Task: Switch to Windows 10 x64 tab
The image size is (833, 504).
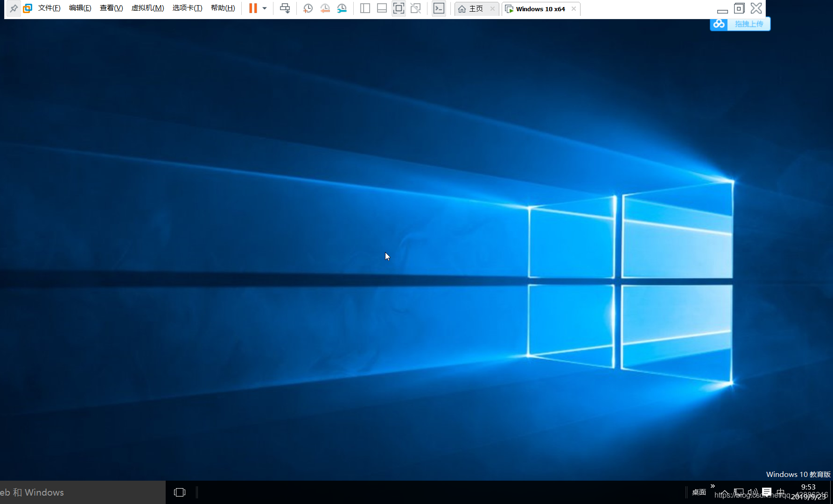Action: [536, 9]
